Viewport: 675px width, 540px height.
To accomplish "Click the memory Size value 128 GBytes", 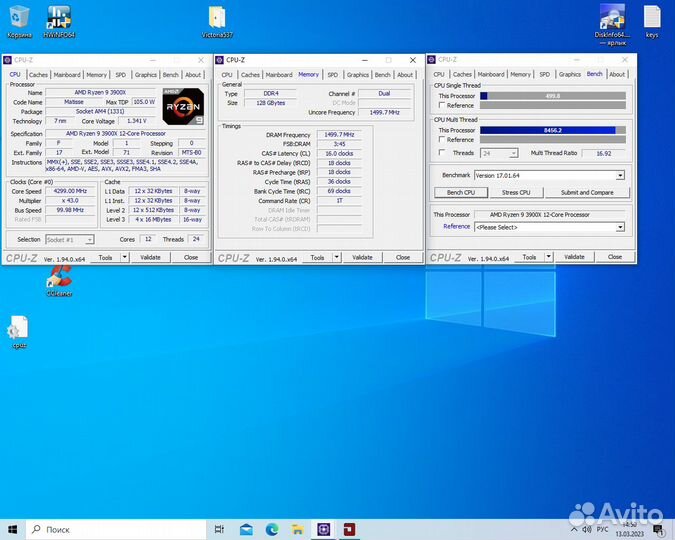I will 270,103.
